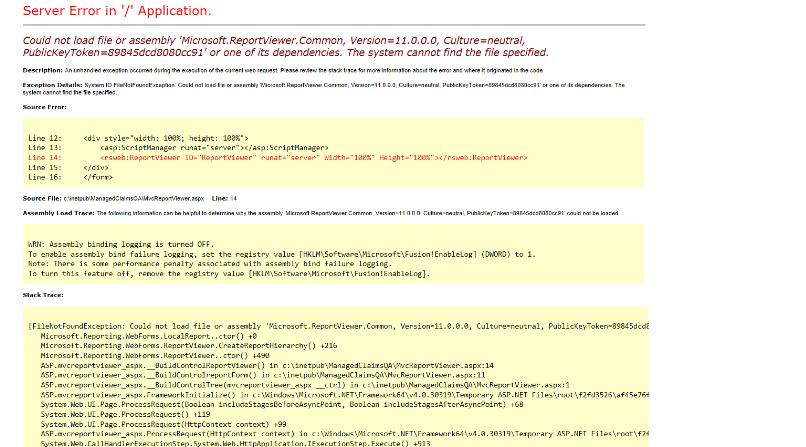Click the 'Exception Details:' label
This screenshot has height=447, width=806.
tap(52, 85)
